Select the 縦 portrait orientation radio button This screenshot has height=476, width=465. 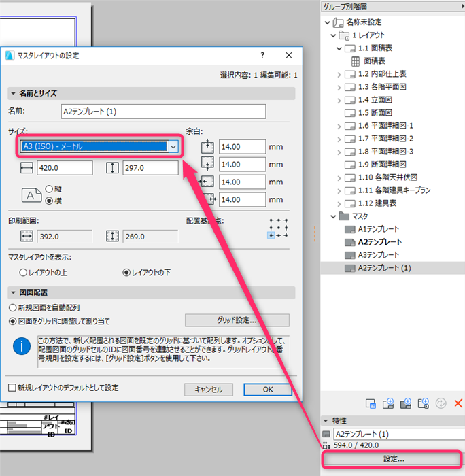tap(49, 189)
